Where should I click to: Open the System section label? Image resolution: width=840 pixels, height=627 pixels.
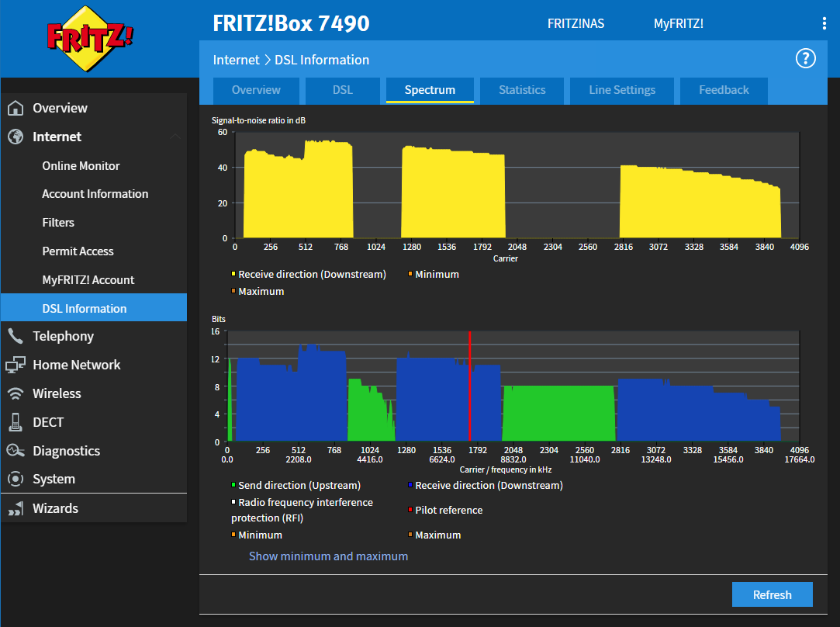pos(54,479)
